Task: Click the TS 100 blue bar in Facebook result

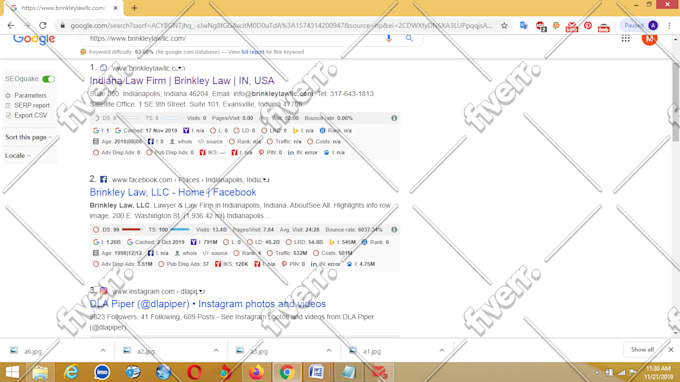Action: point(180,229)
